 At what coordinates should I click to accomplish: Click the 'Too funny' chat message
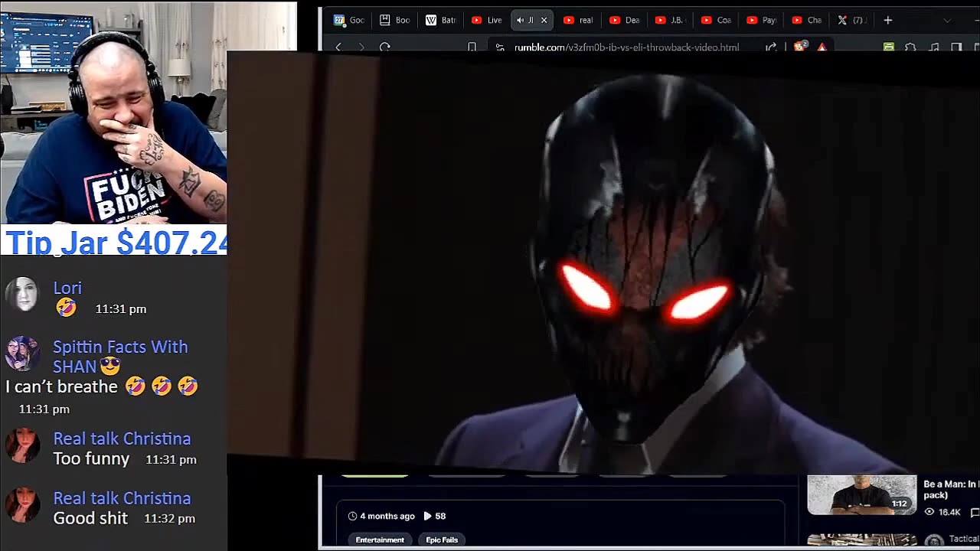91,458
